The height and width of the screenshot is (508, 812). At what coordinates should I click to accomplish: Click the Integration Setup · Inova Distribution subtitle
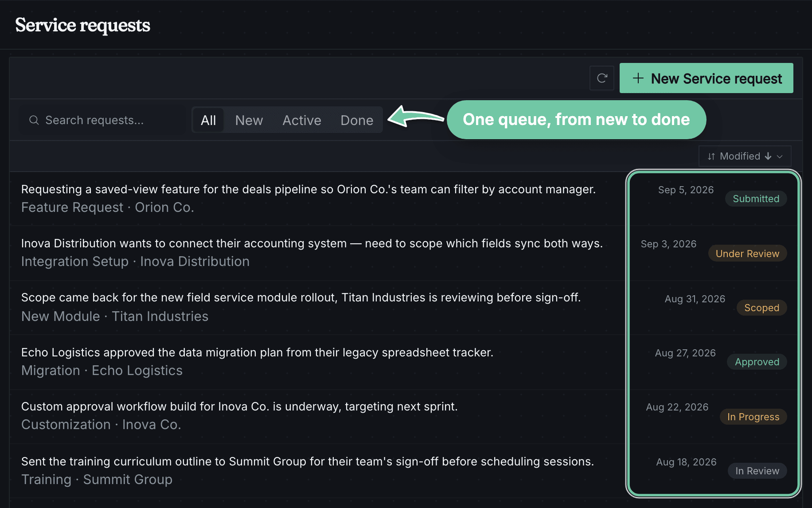(x=135, y=262)
